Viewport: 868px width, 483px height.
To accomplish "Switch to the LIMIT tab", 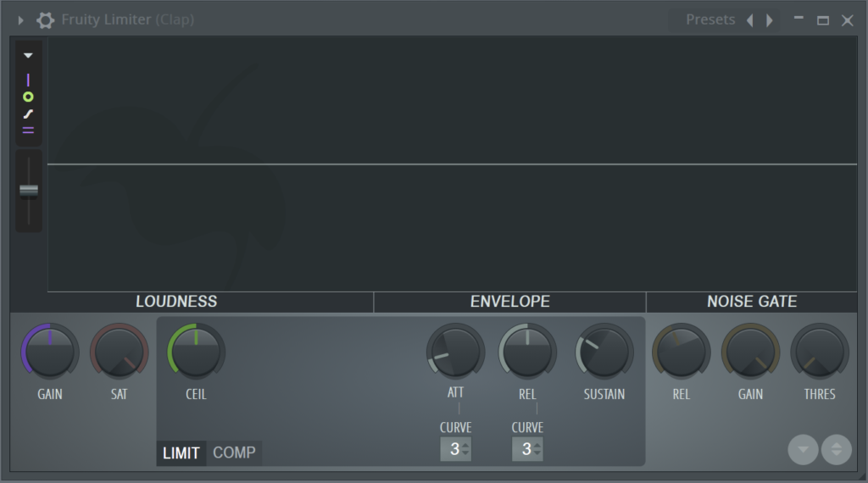I will pos(181,453).
